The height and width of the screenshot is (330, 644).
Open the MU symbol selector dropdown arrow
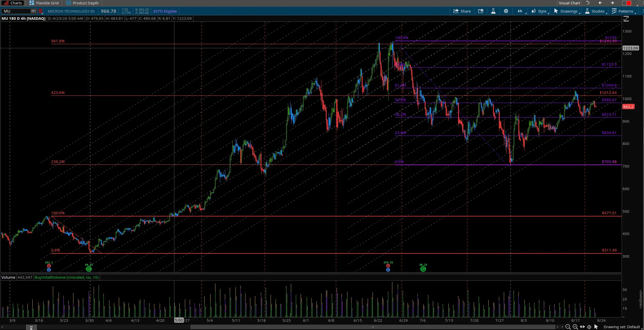[33, 11]
